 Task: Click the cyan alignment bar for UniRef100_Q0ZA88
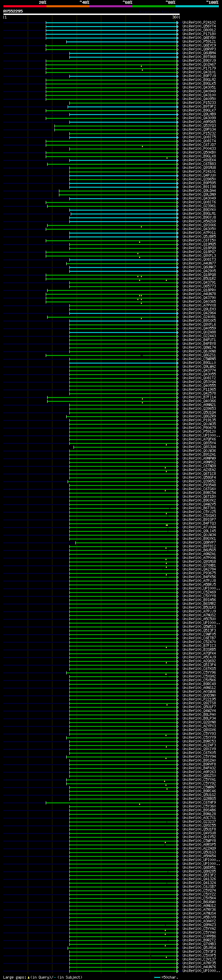pos(124,332)
